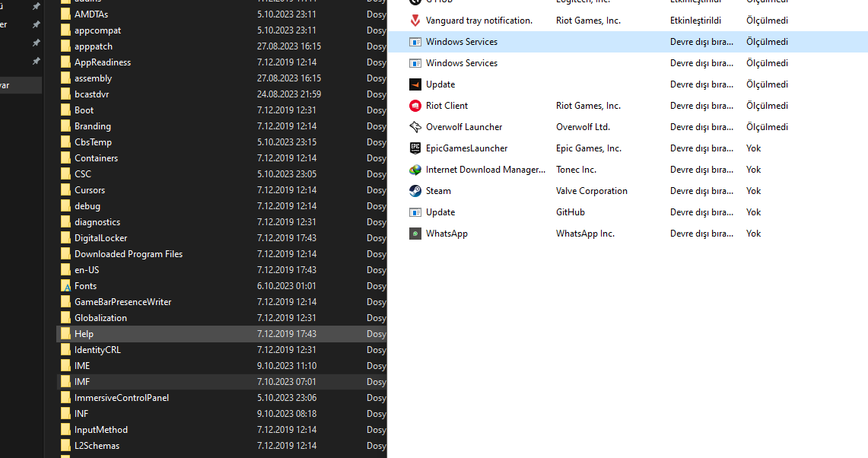This screenshot has height=458, width=868.
Task: Click the Overwolf Launcher icon
Action: click(x=415, y=127)
